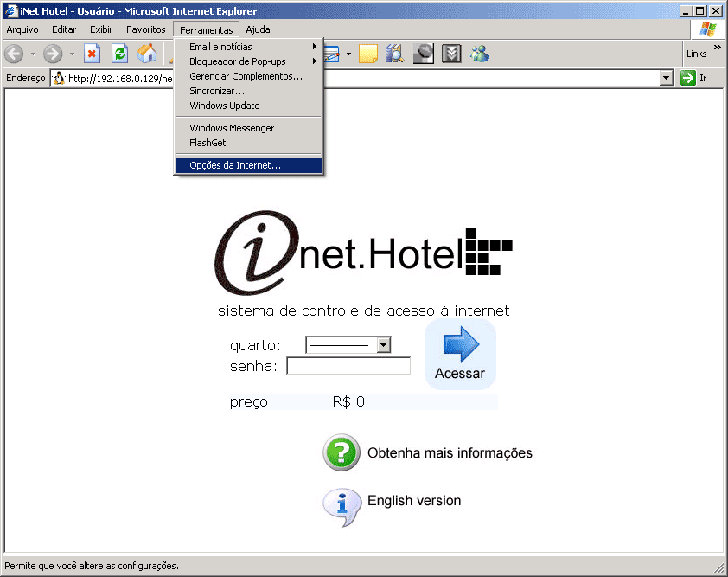Viewport: 728px width, 577px height.
Task: Click the Acessar button
Action: click(460, 354)
